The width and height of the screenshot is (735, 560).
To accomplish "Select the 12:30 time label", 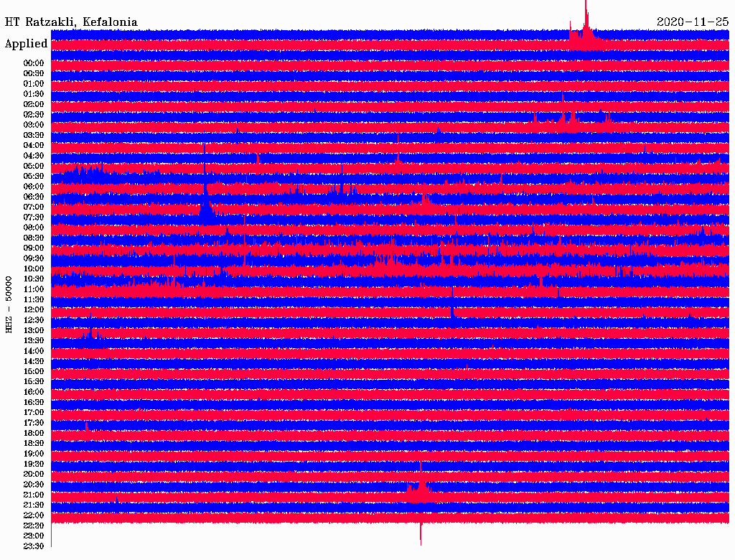I will (x=34, y=320).
